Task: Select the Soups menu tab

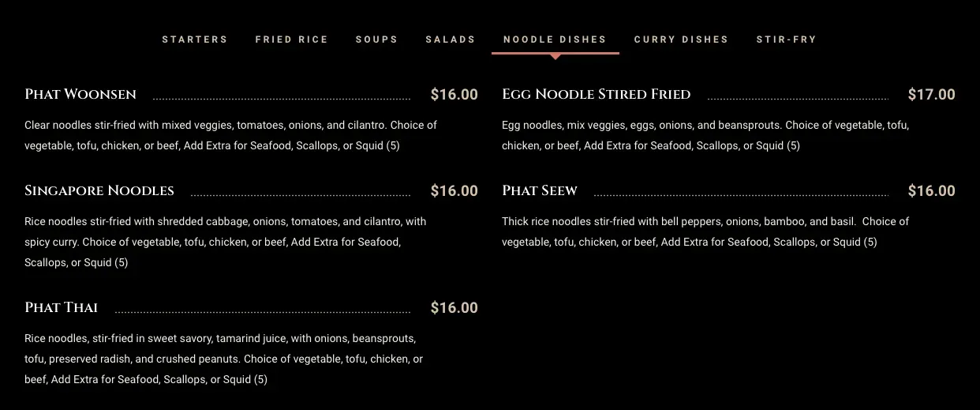Action: (376, 39)
